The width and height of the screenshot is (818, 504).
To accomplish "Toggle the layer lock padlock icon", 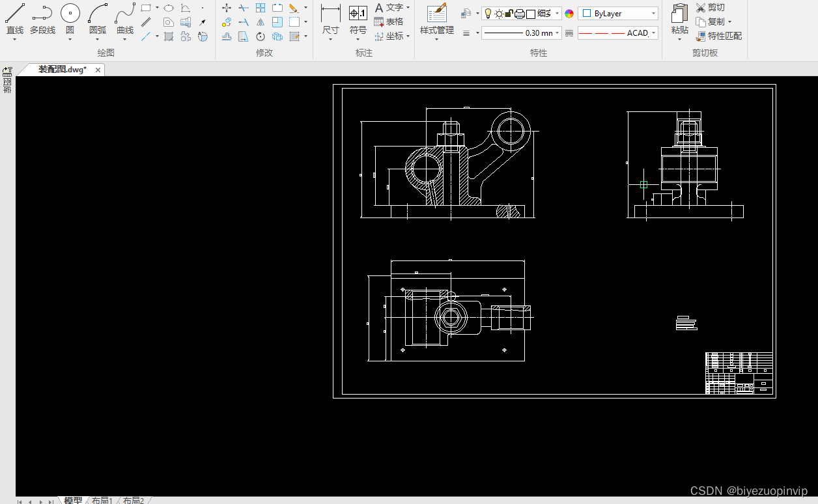I will pos(509,14).
